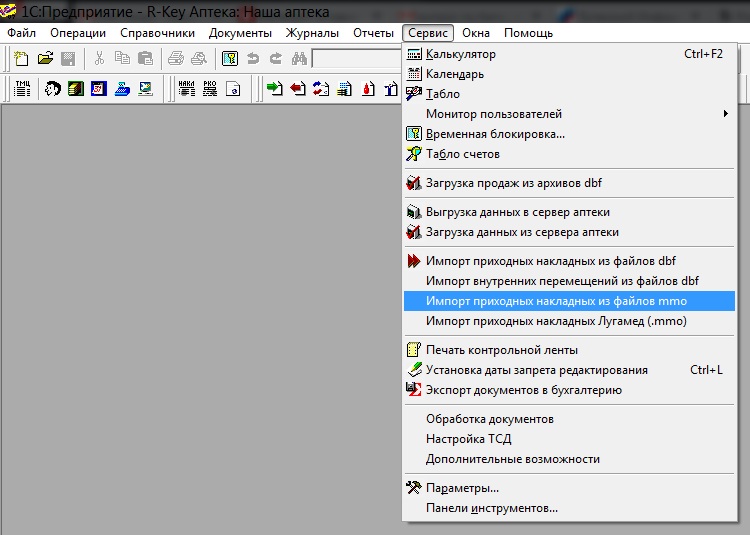This screenshot has height=535, width=750.
Task: Choose Экспорт документов в бухгалтерию
Action: [x=523, y=390]
